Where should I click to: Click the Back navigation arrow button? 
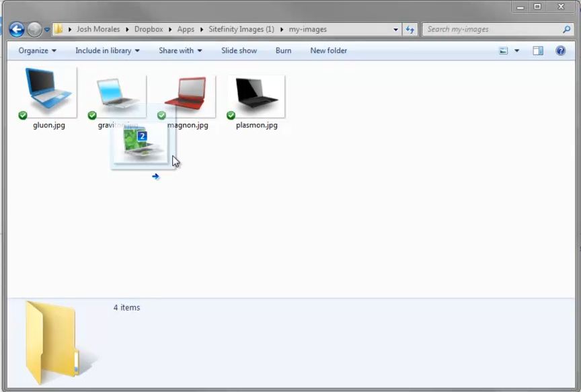coord(17,30)
